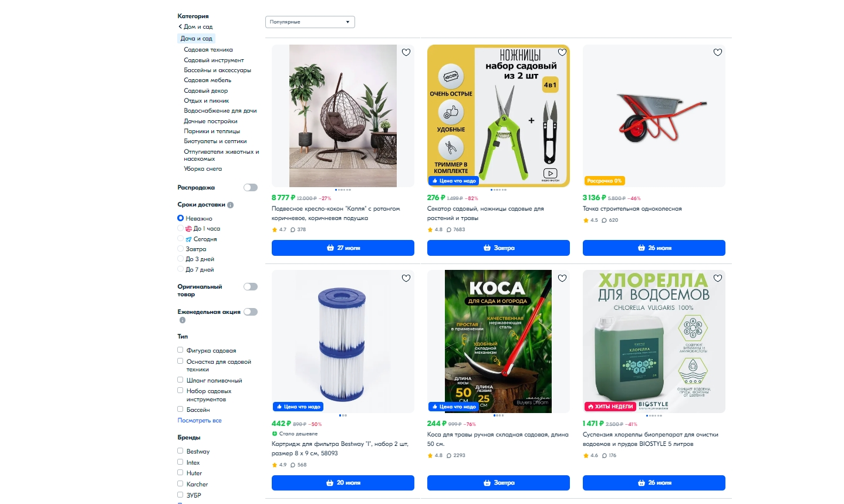This screenshot has height=504, width=844.
Task: Open the Популярные sorting dropdown
Action: point(310,22)
